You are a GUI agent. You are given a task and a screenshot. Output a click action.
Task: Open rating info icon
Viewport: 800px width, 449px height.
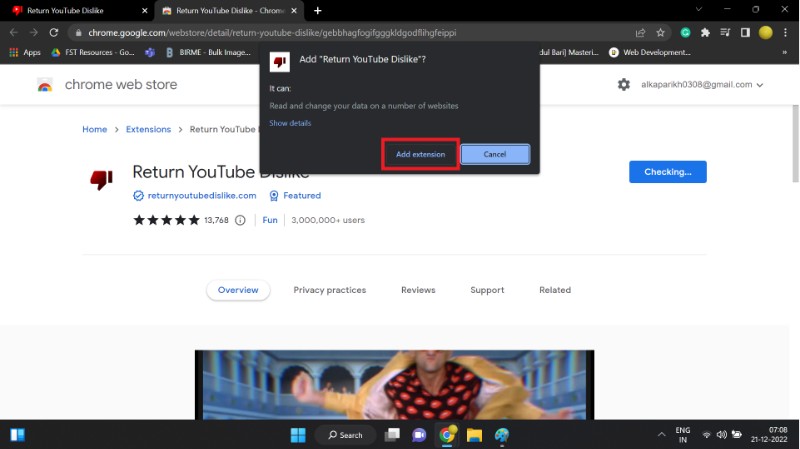click(240, 220)
